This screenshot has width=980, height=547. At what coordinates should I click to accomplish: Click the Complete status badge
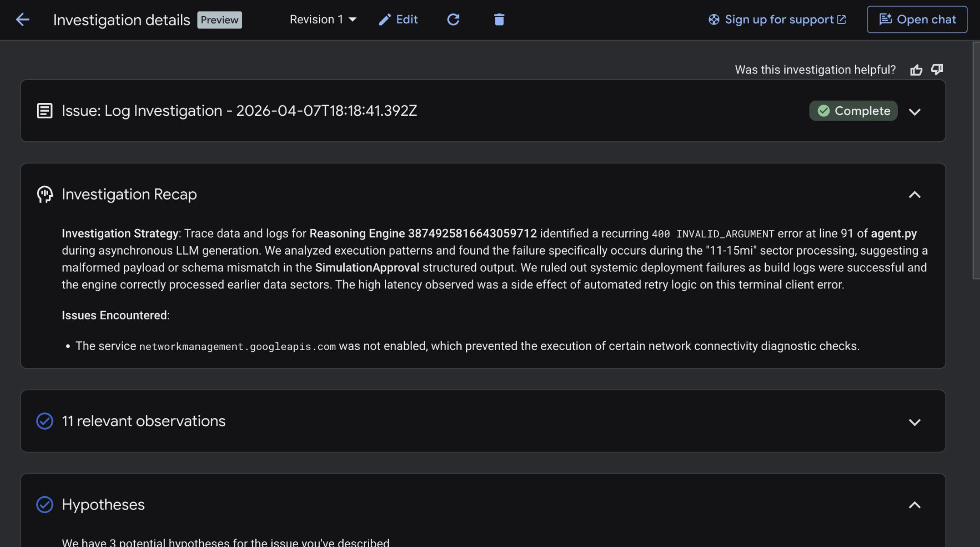click(853, 111)
